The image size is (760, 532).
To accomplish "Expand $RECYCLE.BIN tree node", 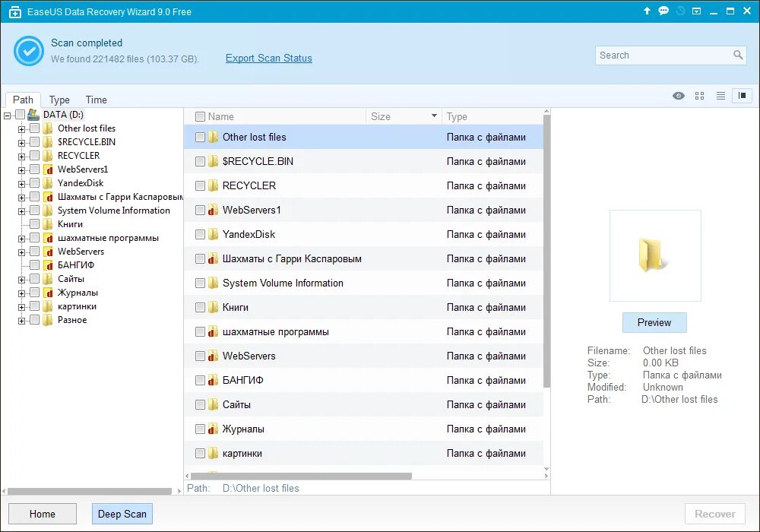I will pos(21,143).
